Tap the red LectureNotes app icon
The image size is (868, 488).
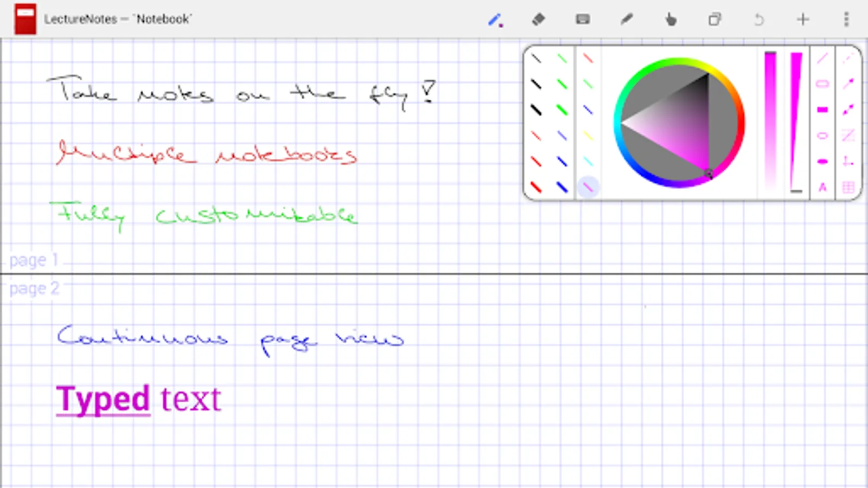coord(25,20)
